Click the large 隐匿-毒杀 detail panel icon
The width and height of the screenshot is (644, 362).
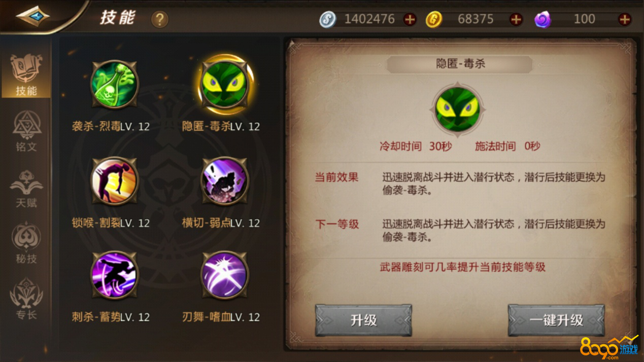coord(458,110)
